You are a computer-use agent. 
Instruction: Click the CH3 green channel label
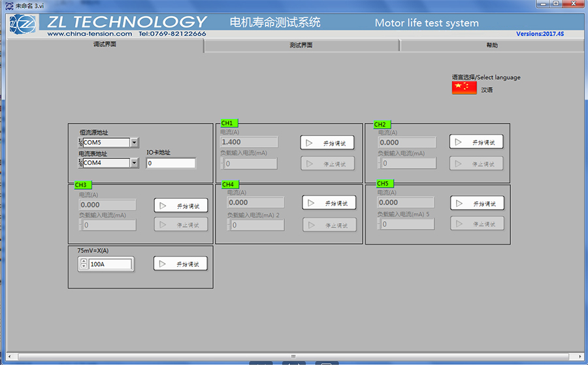pyautogui.click(x=81, y=185)
